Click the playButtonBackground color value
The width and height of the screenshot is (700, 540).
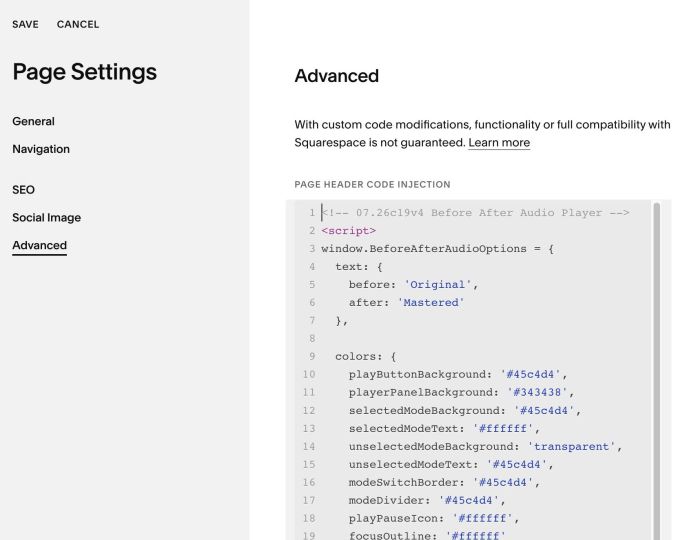point(530,374)
